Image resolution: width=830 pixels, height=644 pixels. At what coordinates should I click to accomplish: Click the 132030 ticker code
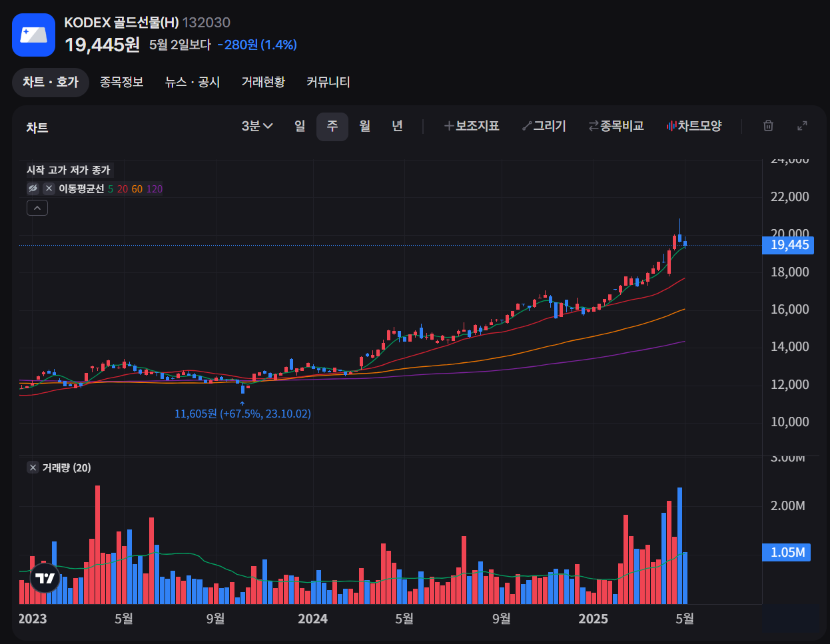coord(207,23)
